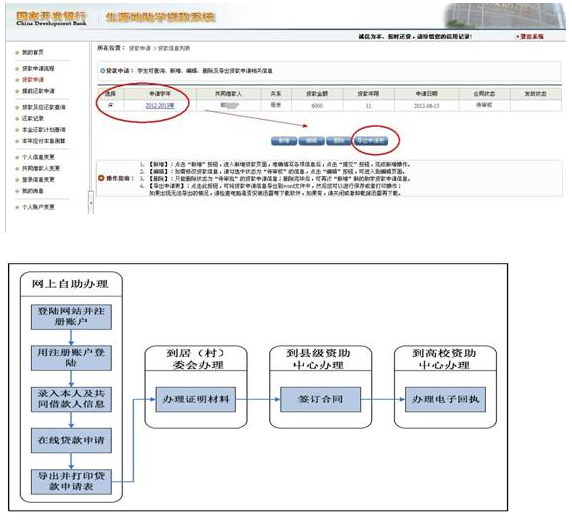Open 共同借款人变更 in the sidebar
Viewport: 572px width, 524px height.
(x=40, y=169)
